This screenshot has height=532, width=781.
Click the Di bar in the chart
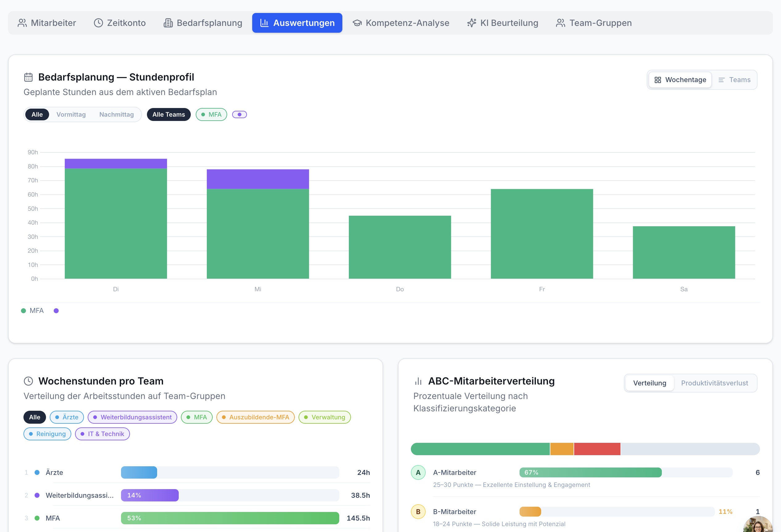coord(116,219)
